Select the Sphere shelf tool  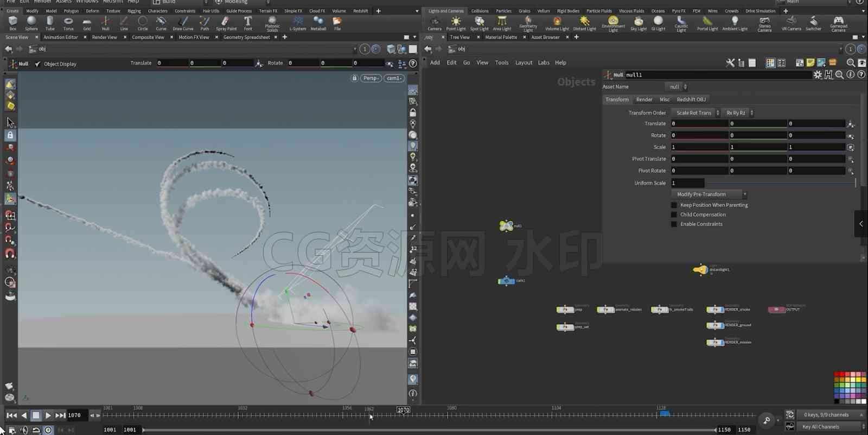(31, 23)
